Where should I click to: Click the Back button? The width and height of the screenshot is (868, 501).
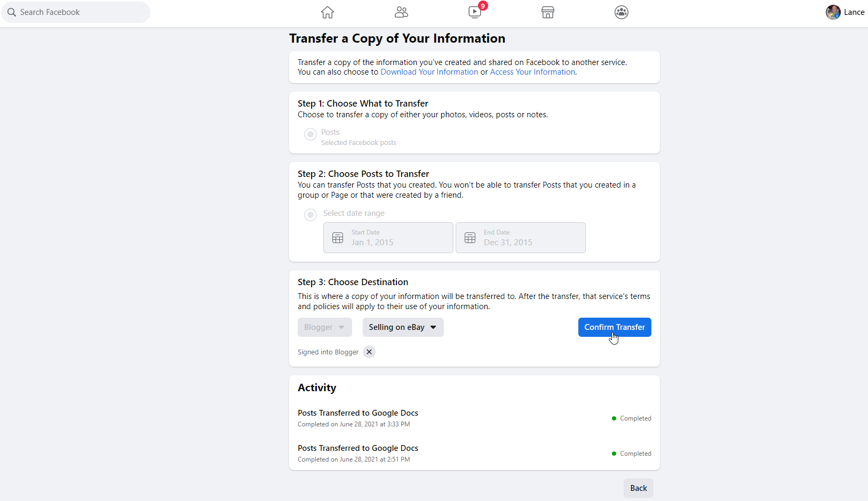[639, 488]
